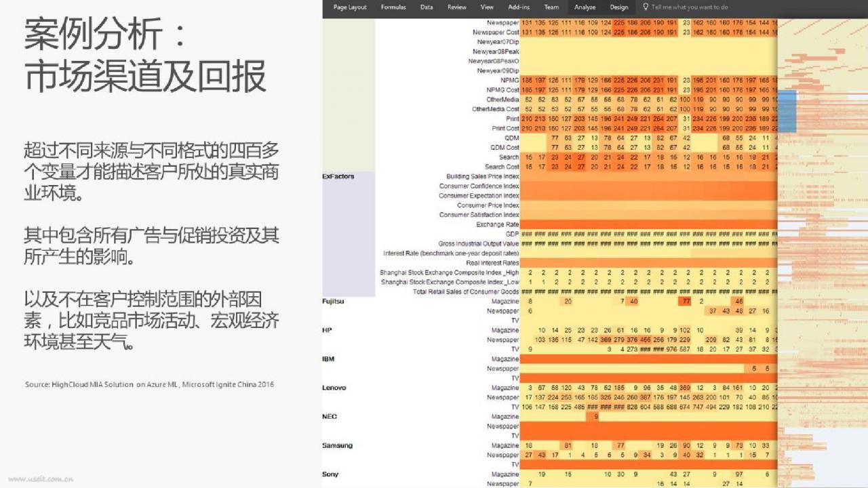Image resolution: width=868 pixels, height=488 pixels.
Task: Select the 'Print' row label
Action: pos(513,119)
